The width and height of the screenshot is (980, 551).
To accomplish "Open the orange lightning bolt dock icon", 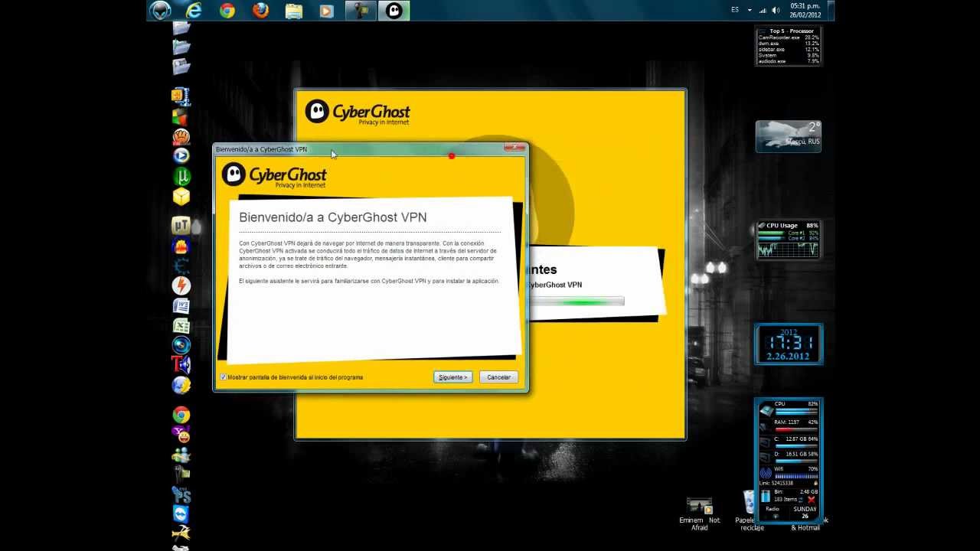I will pos(181,285).
